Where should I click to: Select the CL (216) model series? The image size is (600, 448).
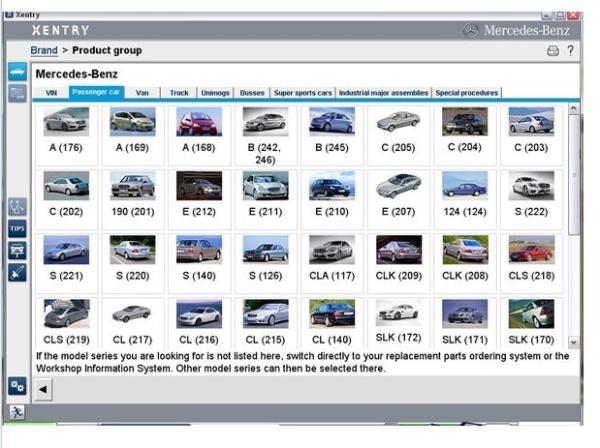pos(199,323)
